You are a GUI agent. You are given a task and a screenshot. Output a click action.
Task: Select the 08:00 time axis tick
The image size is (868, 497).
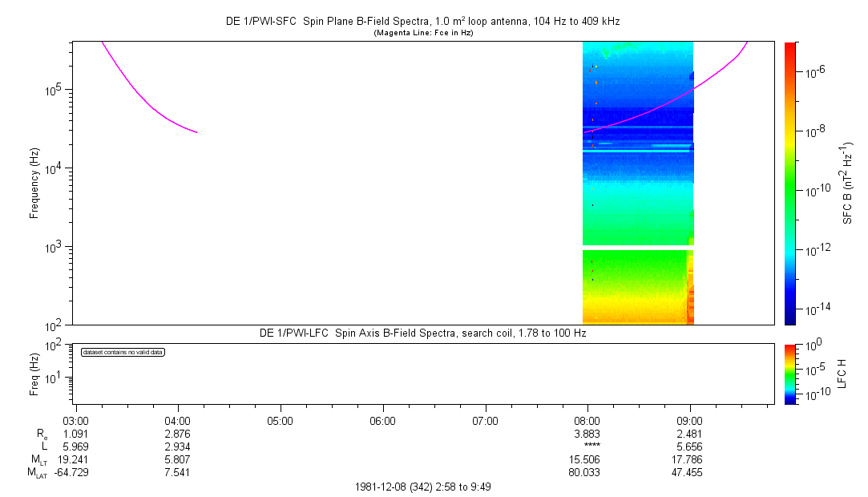point(587,420)
